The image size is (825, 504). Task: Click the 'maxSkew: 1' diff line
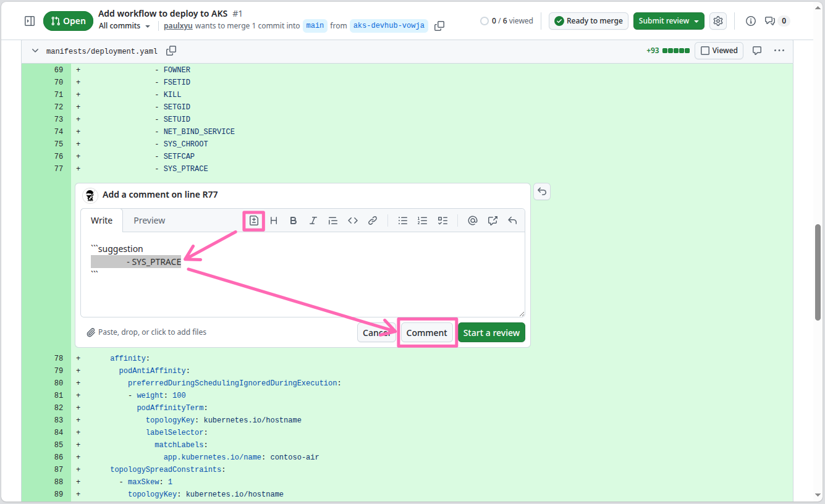pyautogui.click(x=432, y=482)
